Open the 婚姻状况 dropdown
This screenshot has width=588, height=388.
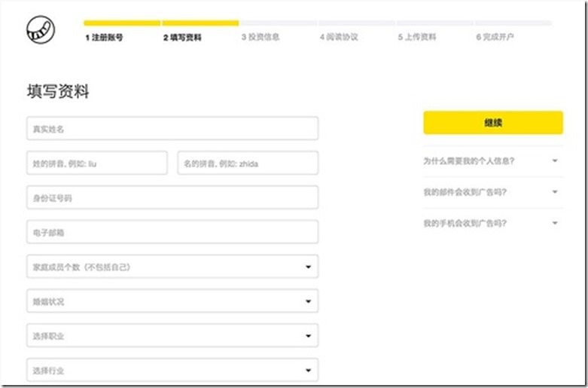point(172,301)
